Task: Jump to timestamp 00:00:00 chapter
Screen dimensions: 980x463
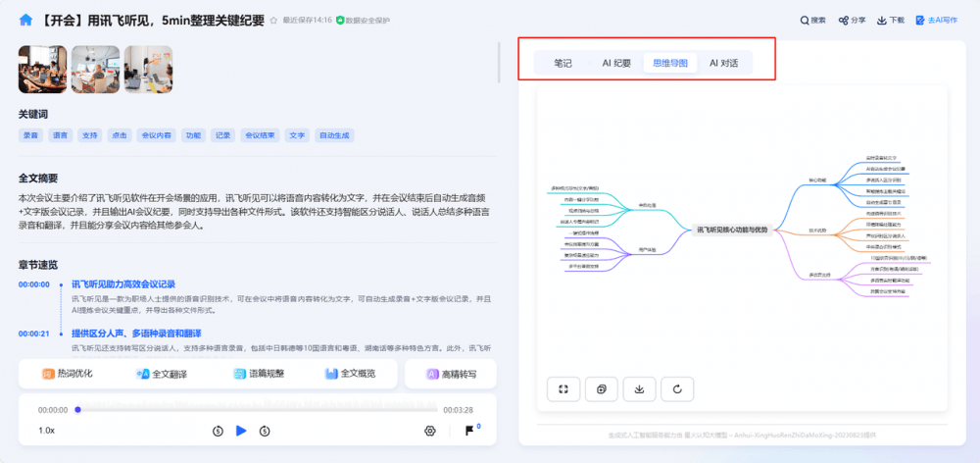Action: tap(33, 284)
